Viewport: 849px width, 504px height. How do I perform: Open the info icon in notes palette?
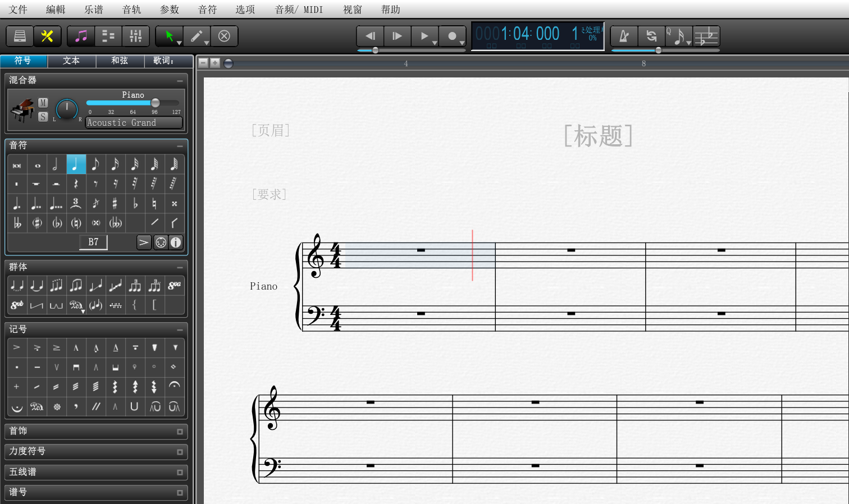pyautogui.click(x=176, y=242)
